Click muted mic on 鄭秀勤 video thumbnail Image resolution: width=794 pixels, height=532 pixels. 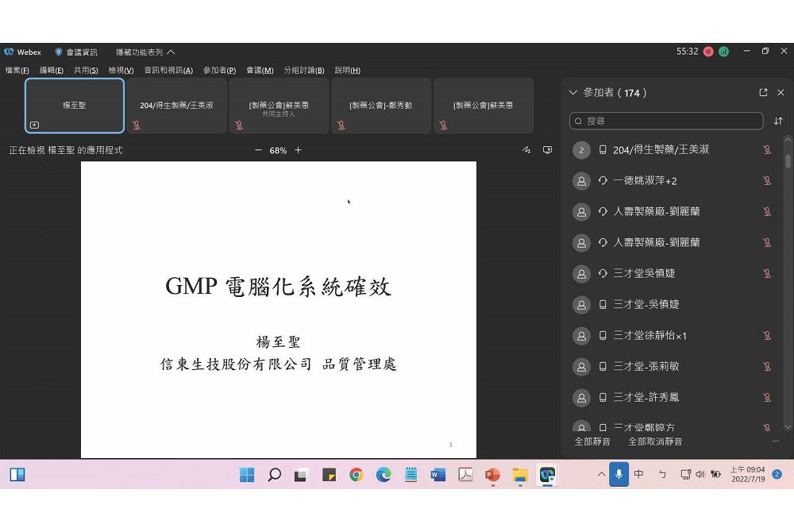341,125
